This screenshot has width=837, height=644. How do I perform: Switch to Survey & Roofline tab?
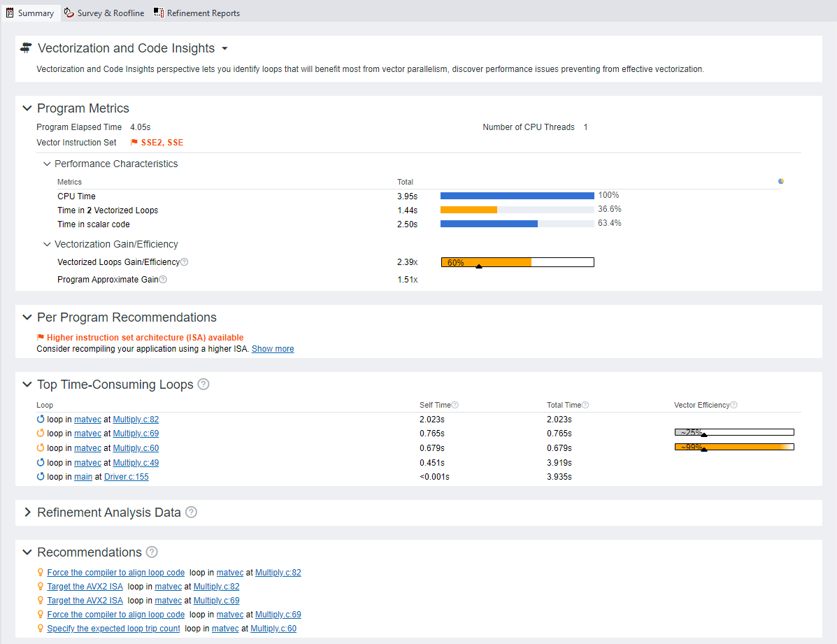[104, 13]
